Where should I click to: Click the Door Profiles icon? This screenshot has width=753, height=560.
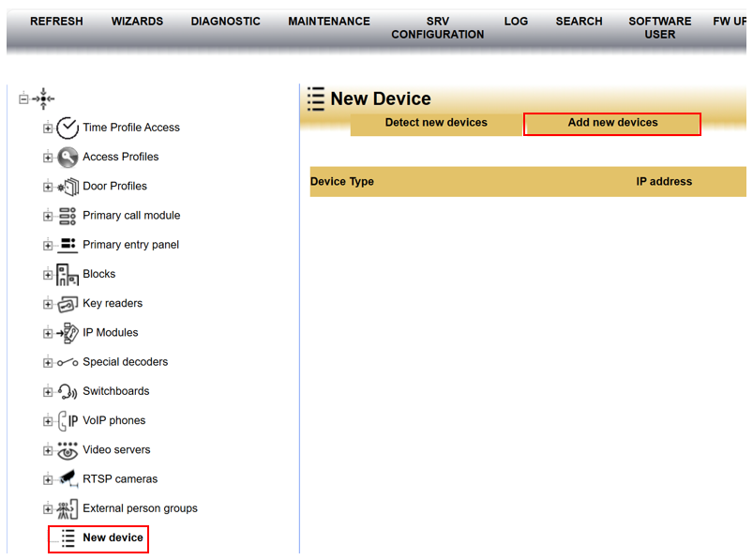pyautogui.click(x=68, y=187)
